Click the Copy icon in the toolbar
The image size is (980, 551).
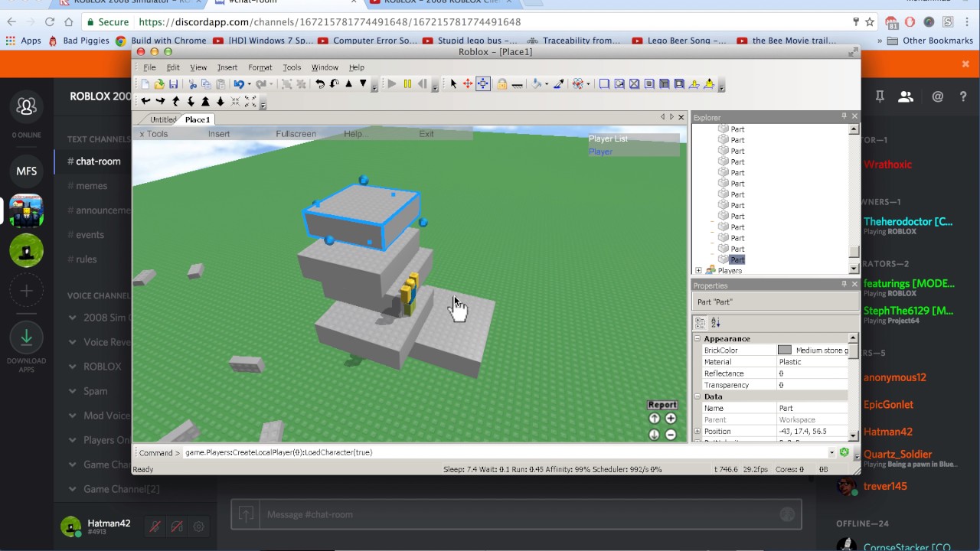[206, 84]
